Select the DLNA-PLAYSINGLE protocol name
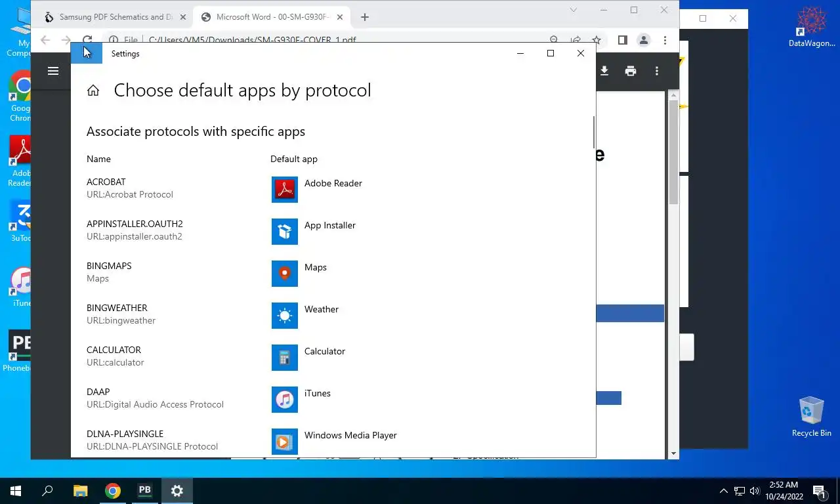 click(x=125, y=434)
